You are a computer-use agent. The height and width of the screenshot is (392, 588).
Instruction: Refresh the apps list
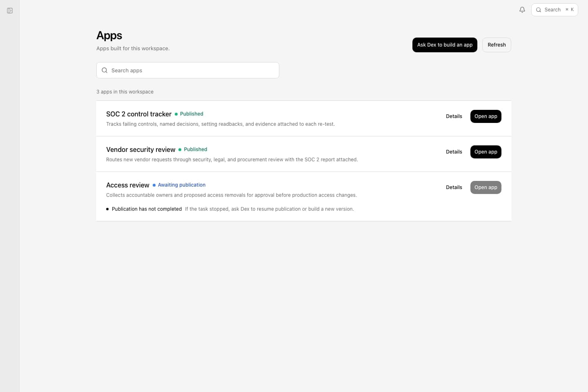497,45
